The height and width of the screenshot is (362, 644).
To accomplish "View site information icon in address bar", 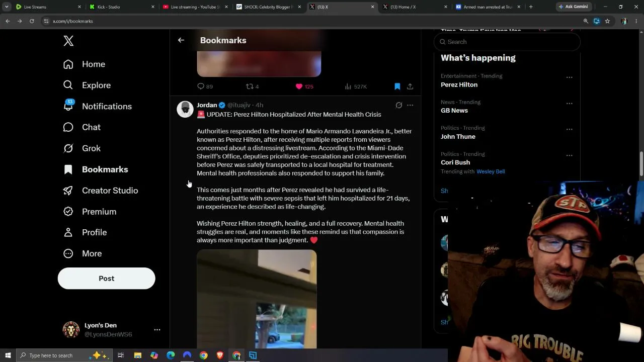I will coord(46,21).
